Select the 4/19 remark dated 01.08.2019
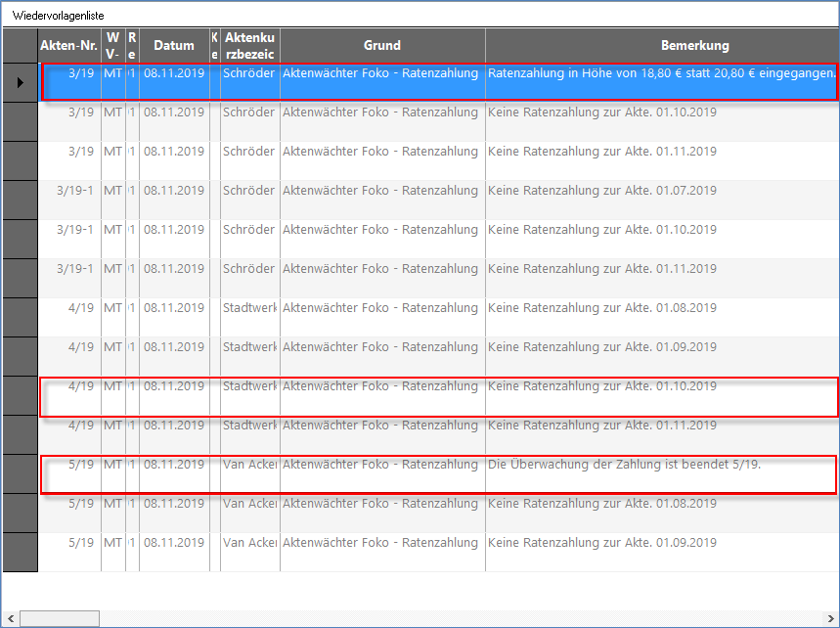 pos(602,308)
